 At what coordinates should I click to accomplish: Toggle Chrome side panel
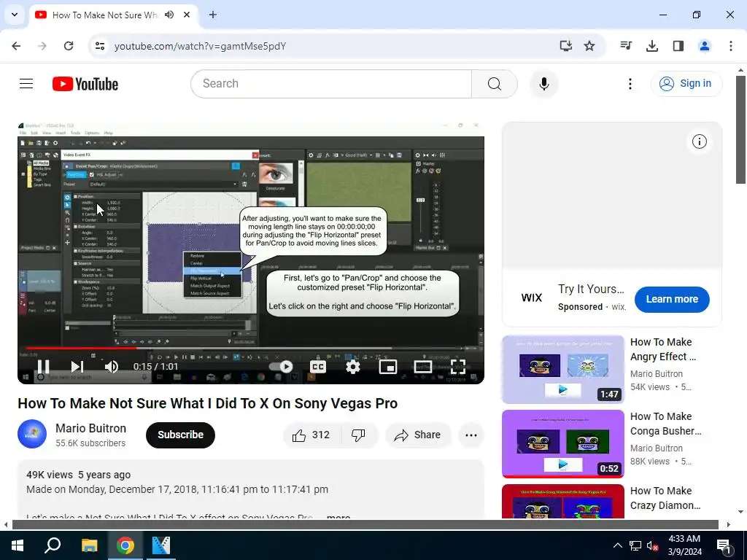pos(678,46)
